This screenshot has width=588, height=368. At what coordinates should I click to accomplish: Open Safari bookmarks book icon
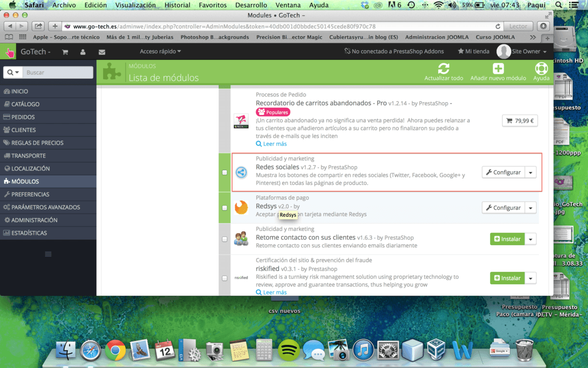(9, 37)
